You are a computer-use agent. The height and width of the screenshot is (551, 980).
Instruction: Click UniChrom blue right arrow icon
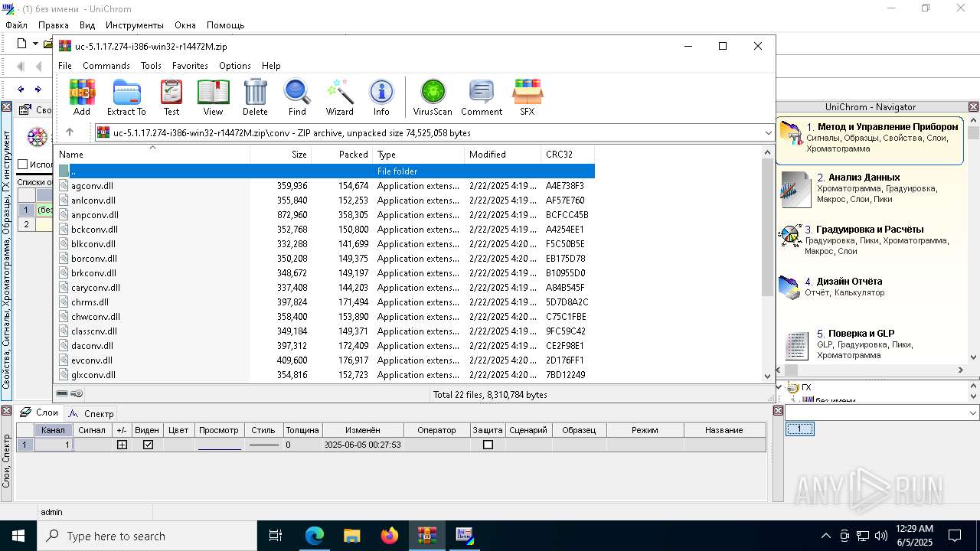coord(38,89)
